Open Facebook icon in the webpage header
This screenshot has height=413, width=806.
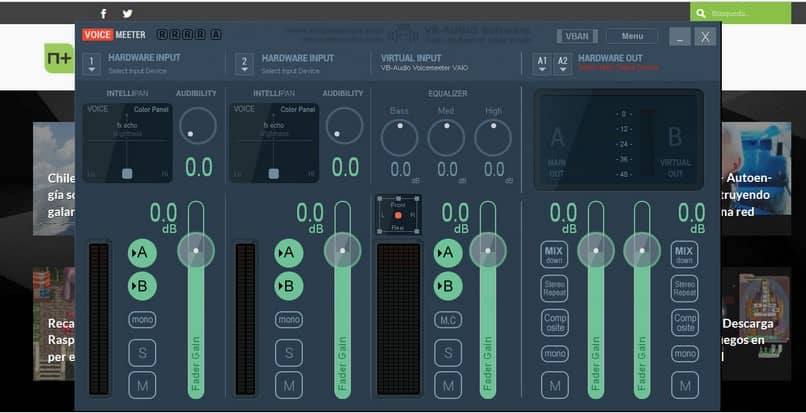point(103,14)
